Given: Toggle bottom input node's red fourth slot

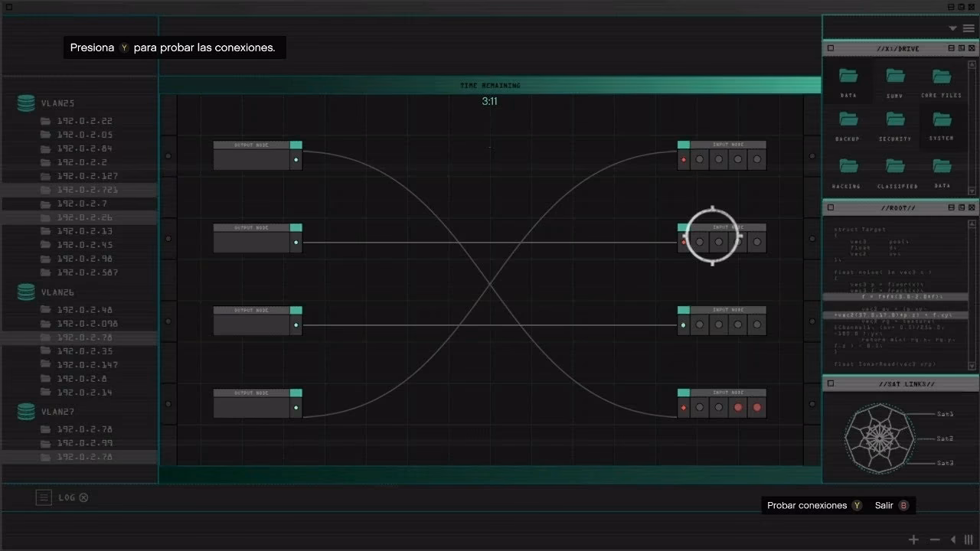Looking at the screenshot, I should tap(738, 407).
